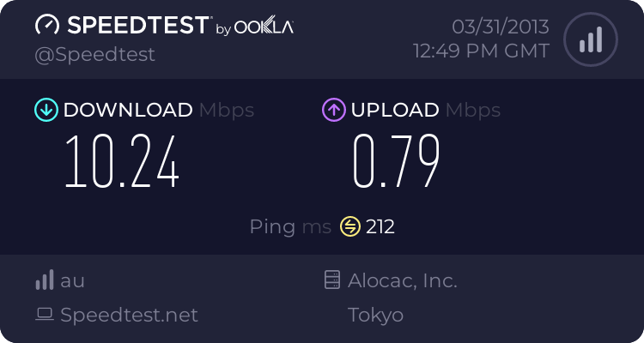Click the 212 ping value
The height and width of the screenshot is (343, 644).
pyautogui.click(x=380, y=226)
